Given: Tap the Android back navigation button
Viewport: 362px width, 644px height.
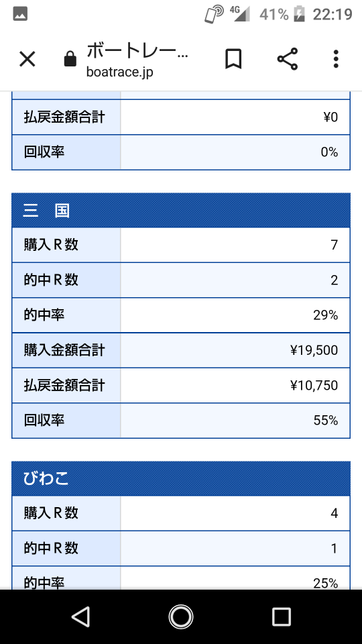Looking at the screenshot, I should click(80, 617).
